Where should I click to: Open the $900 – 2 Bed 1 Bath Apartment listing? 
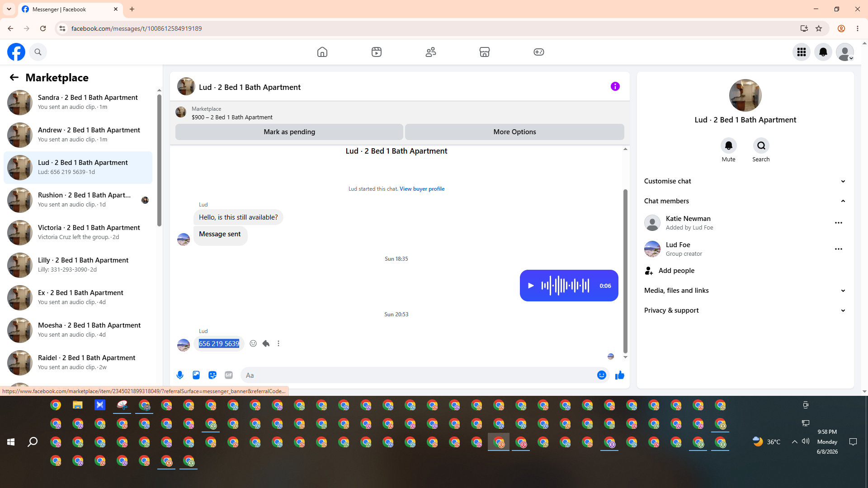click(232, 117)
